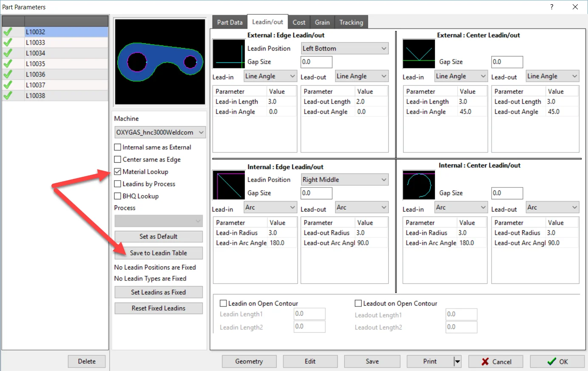Click the green checkmark icon beside L10037
This screenshot has height=371, width=588.
point(8,85)
